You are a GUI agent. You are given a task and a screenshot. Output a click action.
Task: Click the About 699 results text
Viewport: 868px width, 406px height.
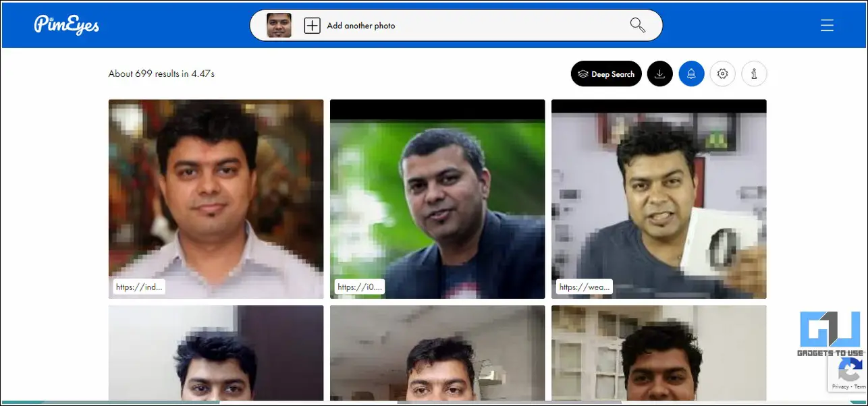pyautogui.click(x=161, y=74)
